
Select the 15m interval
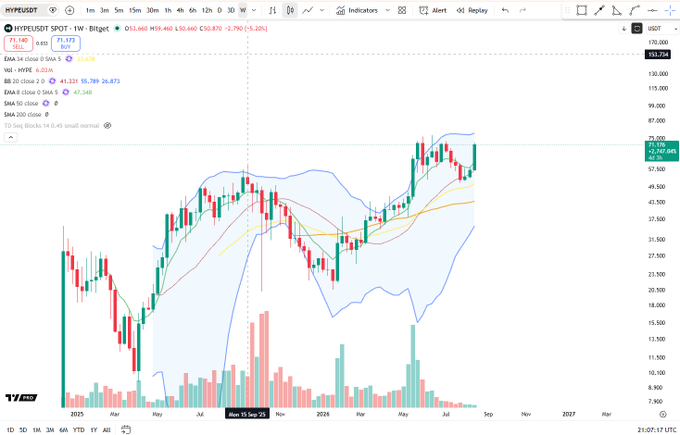[134, 10]
